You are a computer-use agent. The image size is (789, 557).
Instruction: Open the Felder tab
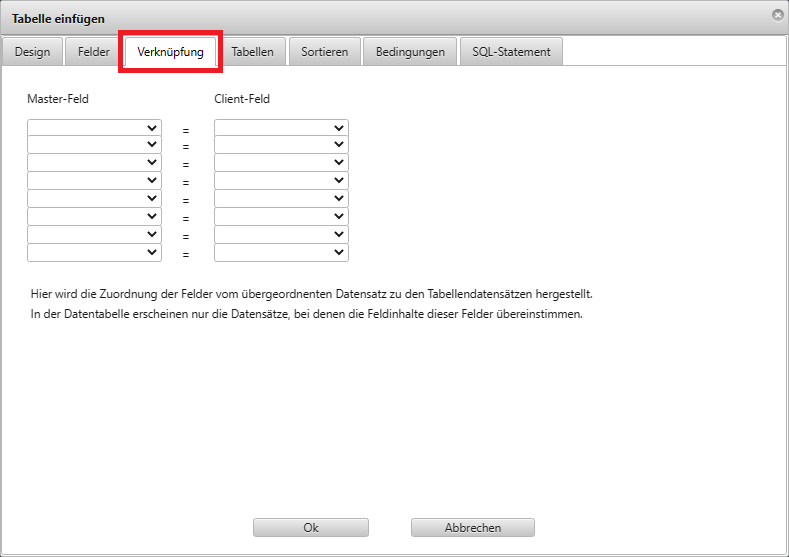pyautogui.click(x=94, y=52)
